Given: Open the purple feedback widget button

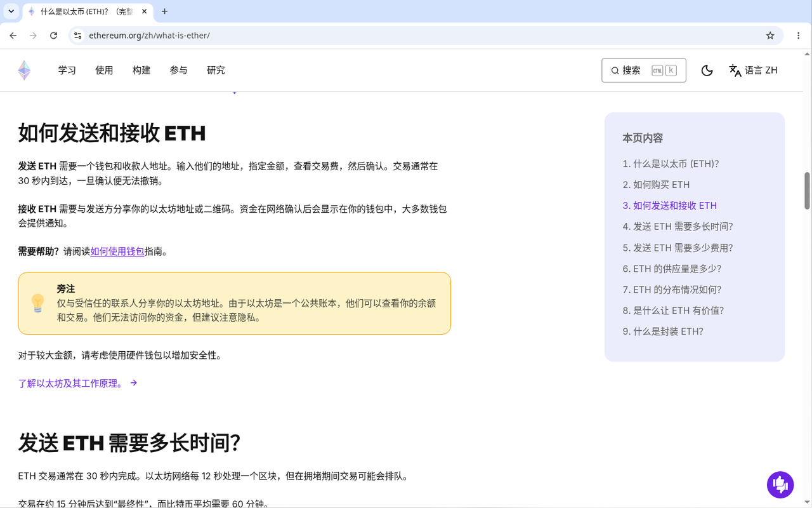Looking at the screenshot, I should tap(780, 485).
